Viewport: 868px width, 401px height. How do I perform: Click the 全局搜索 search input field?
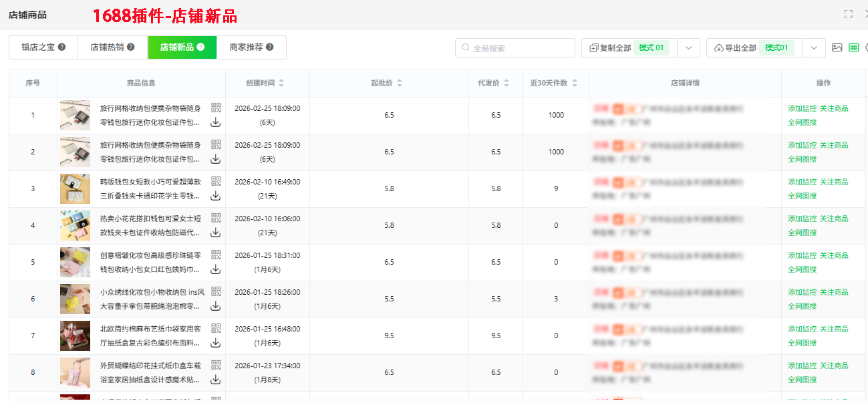515,47
